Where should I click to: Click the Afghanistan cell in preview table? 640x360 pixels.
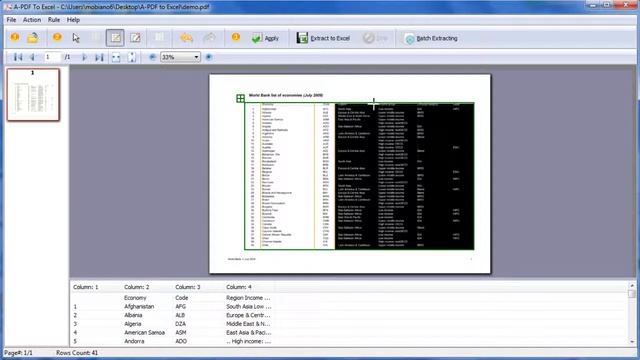pos(139,307)
